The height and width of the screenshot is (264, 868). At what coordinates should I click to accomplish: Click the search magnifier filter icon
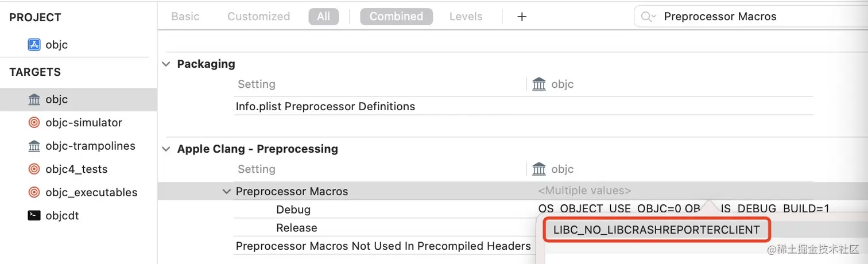click(x=648, y=17)
